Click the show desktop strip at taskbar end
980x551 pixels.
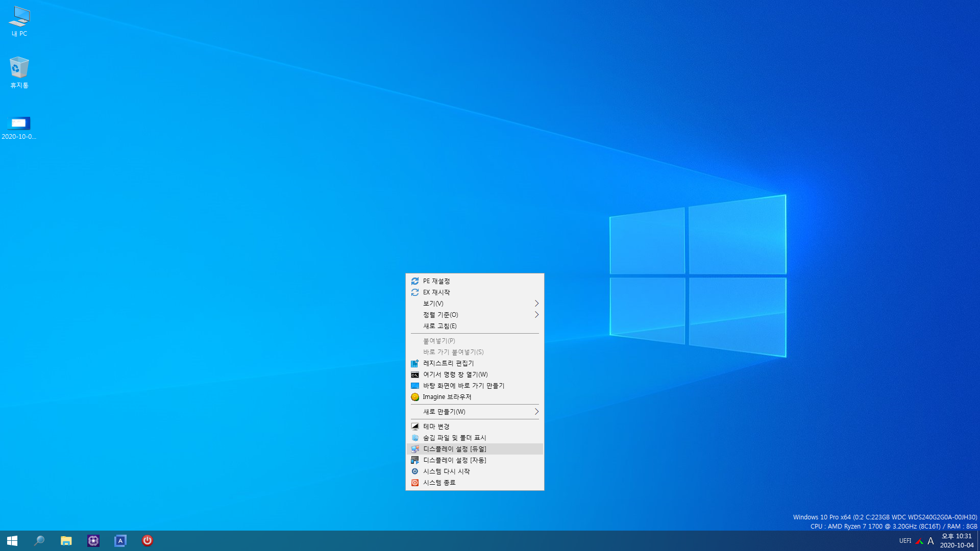coord(978,541)
